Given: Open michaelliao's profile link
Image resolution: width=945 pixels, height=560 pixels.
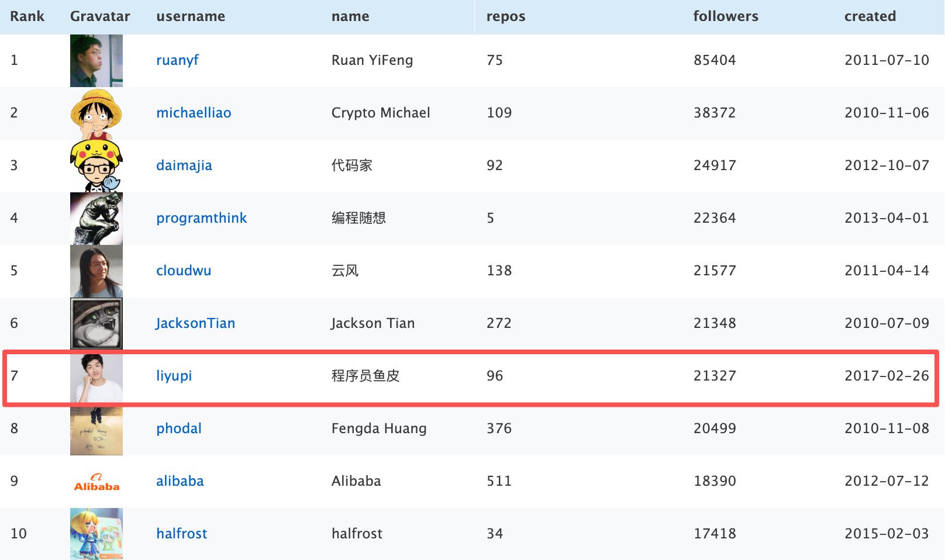Looking at the screenshot, I should click(x=194, y=113).
